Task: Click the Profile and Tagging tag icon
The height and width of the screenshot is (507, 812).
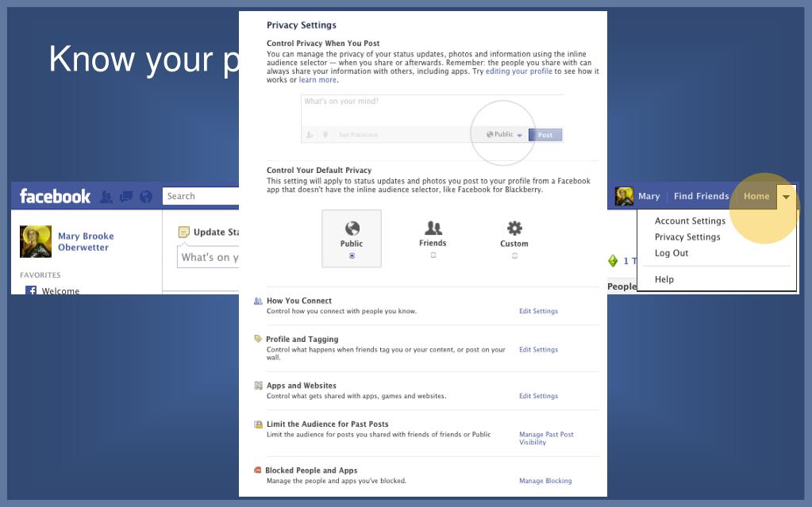Action: (258, 339)
